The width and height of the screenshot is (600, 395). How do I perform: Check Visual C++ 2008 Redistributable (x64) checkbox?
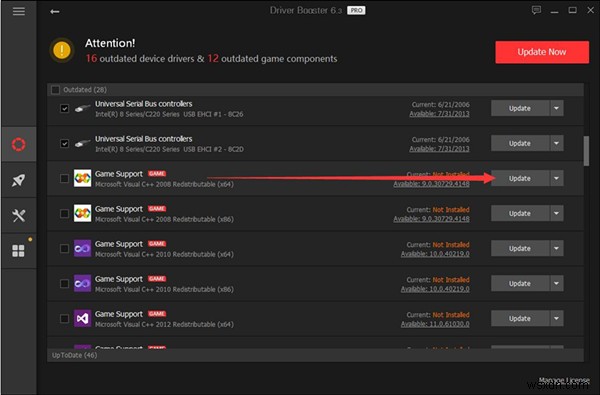[x=64, y=178]
